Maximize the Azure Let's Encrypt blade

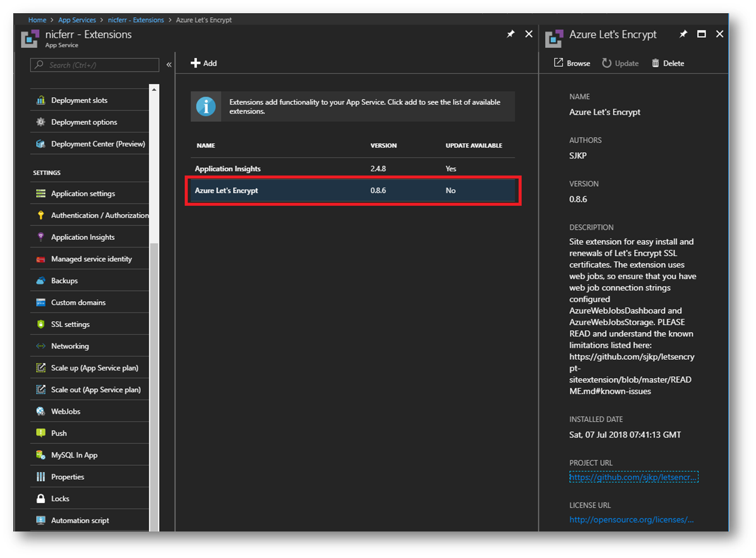[702, 33]
